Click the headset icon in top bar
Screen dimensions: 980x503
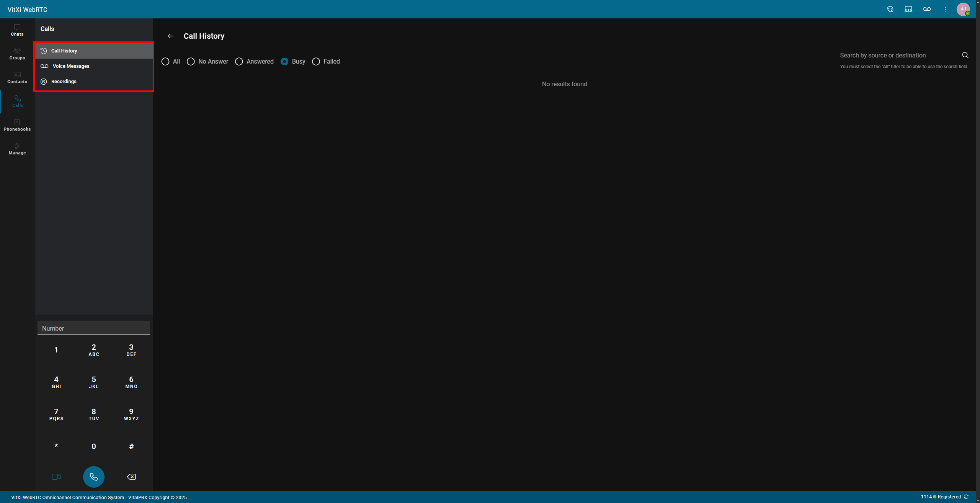pyautogui.click(x=890, y=9)
